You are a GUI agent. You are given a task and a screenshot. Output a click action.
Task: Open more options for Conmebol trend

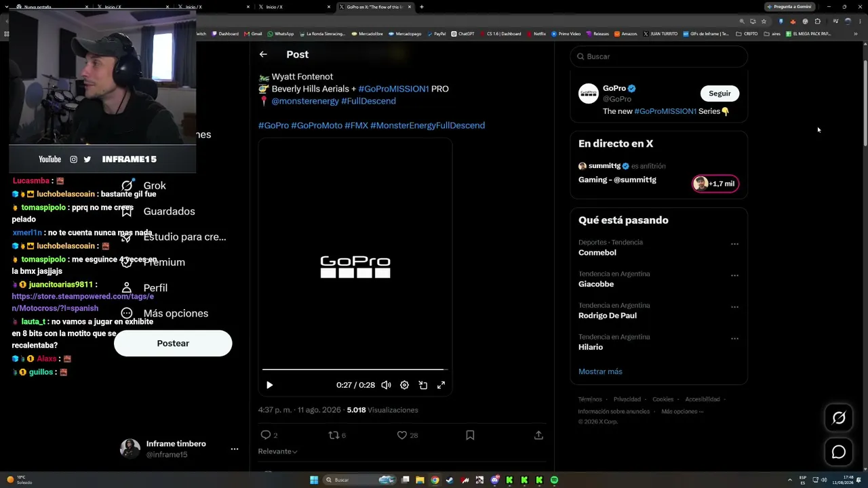734,244
